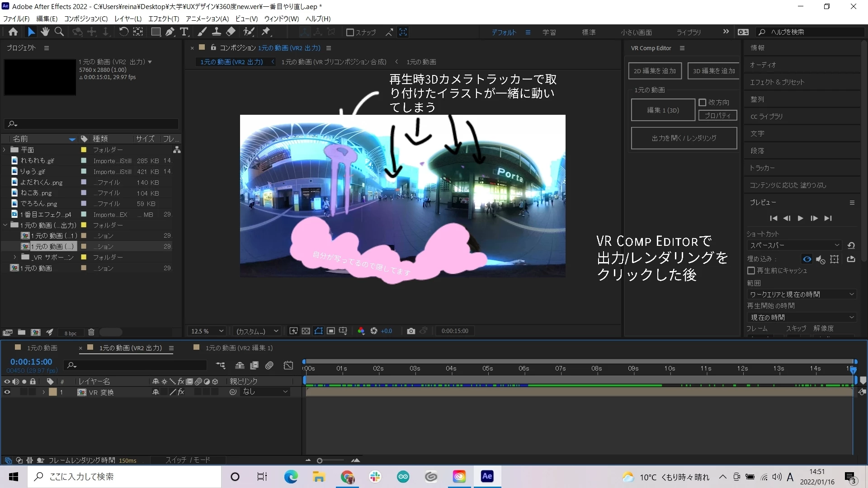Hide the VR 変換 layer with eye toggle
The height and width of the screenshot is (488, 868).
click(x=7, y=392)
